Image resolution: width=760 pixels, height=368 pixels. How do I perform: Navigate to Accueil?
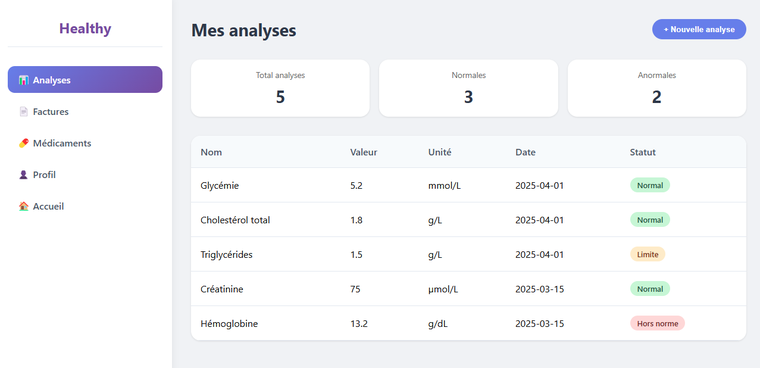pyautogui.click(x=85, y=206)
